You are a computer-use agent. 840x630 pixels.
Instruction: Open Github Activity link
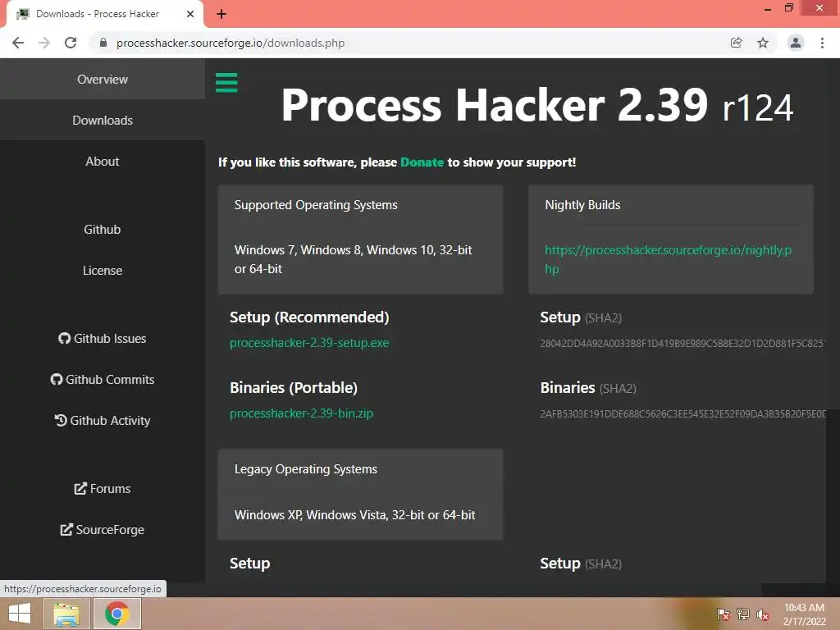click(103, 421)
